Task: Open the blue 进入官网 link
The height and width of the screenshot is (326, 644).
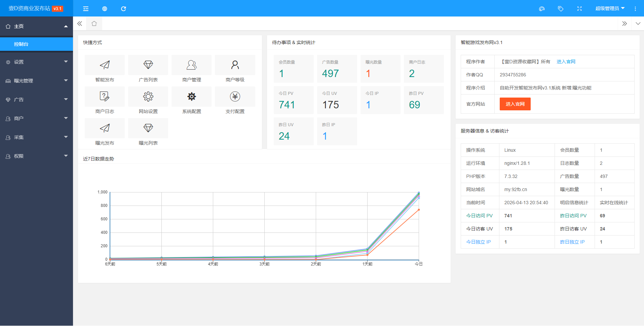Action: point(566,62)
